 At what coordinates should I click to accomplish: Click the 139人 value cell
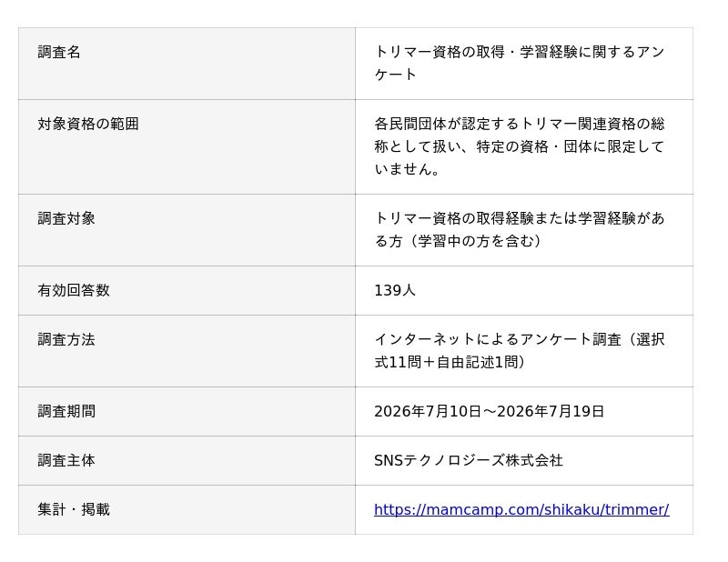[524, 290]
